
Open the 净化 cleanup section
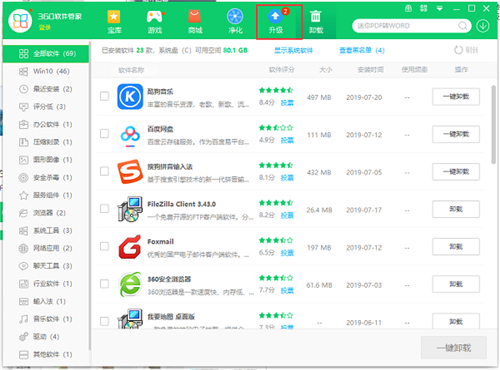point(235,22)
